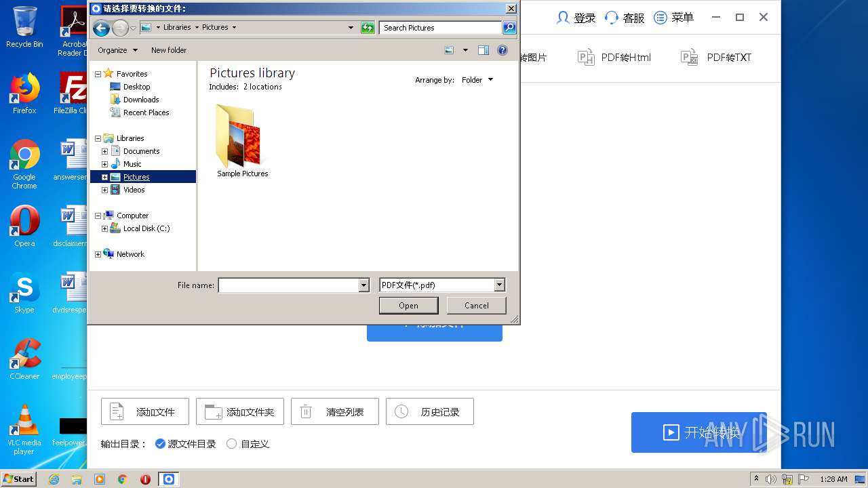Open the File name history dropdown
The height and width of the screenshot is (488, 868).
(363, 285)
